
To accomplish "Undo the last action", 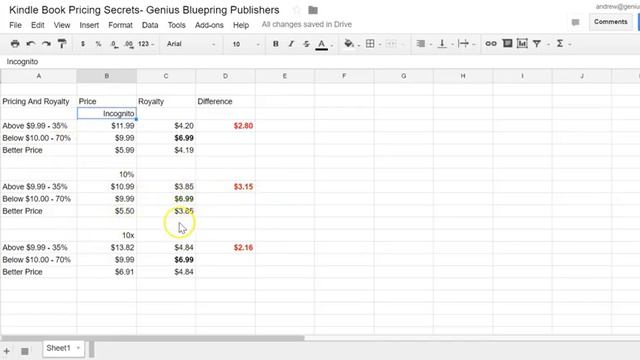I will [31, 44].
